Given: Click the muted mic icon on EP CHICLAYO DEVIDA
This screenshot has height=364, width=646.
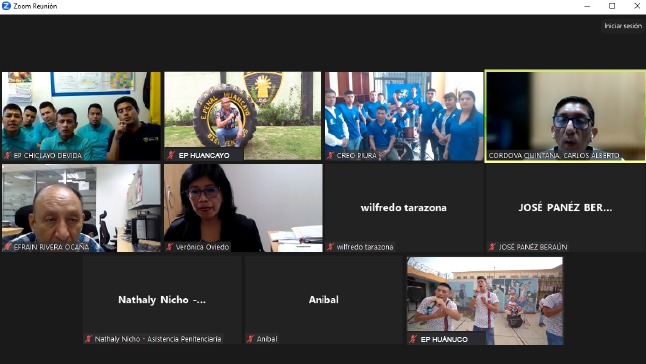Looking at the screenshot, I should point(7,155).
